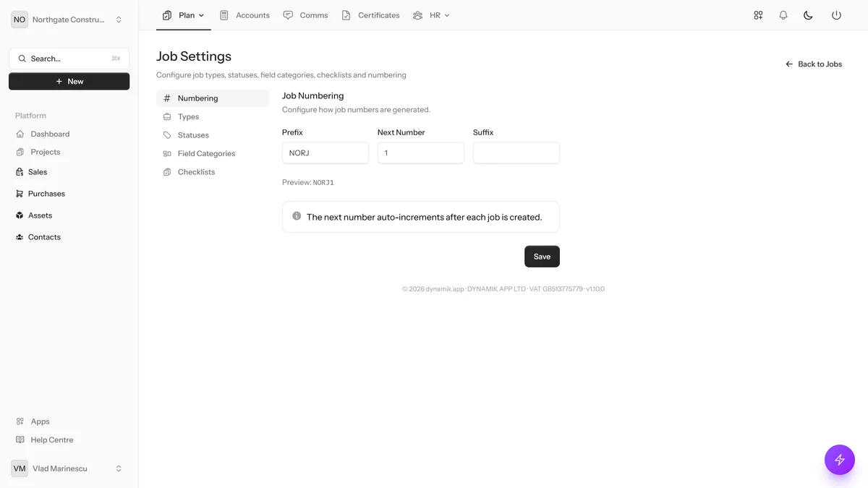
Task: Open notifications bell
Action: tap(783, 15)
